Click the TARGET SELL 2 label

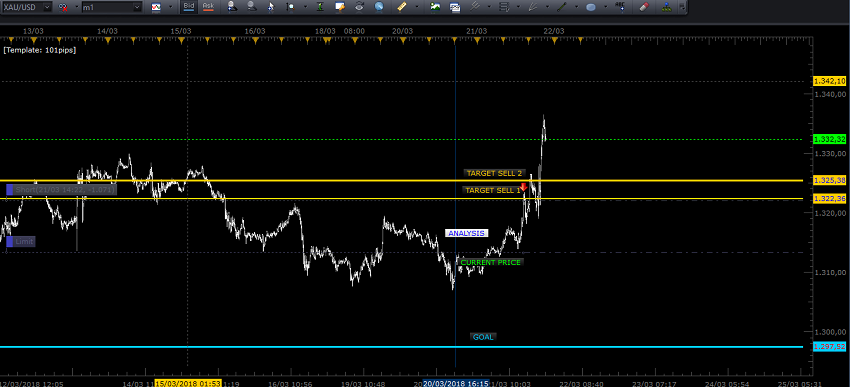pyautogui.click(x=494, y=173)
